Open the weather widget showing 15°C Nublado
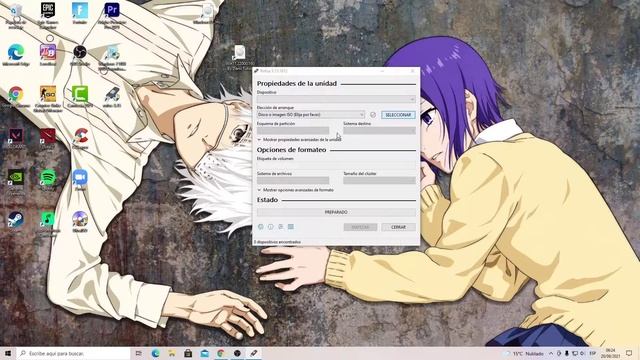The image size is (640, 360). tap(524, 353)
